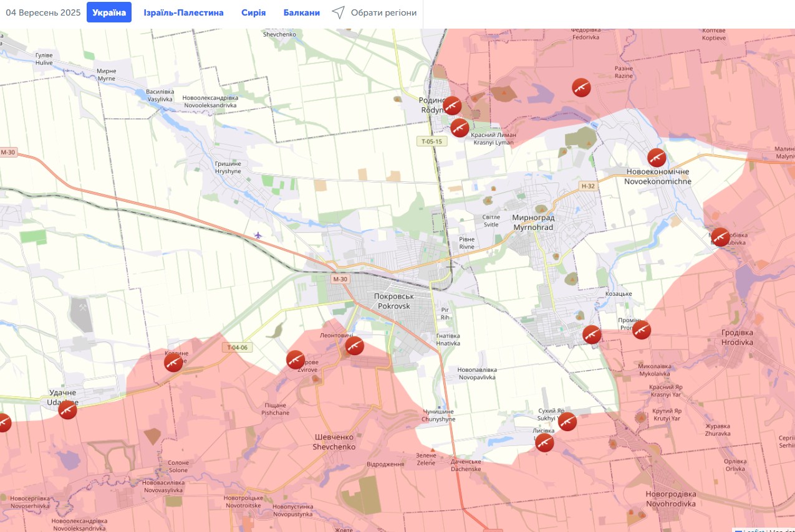Click the marker on Myrnohrad's southern edge

click(591, 335)
